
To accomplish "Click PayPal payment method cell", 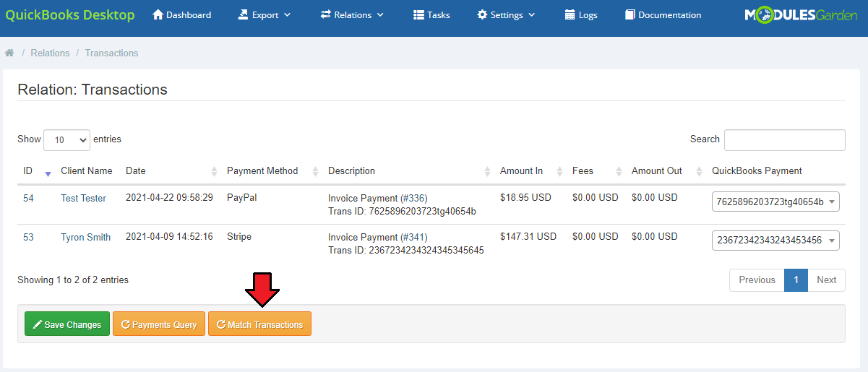I will pyautogui.click(x=241, y=197).
